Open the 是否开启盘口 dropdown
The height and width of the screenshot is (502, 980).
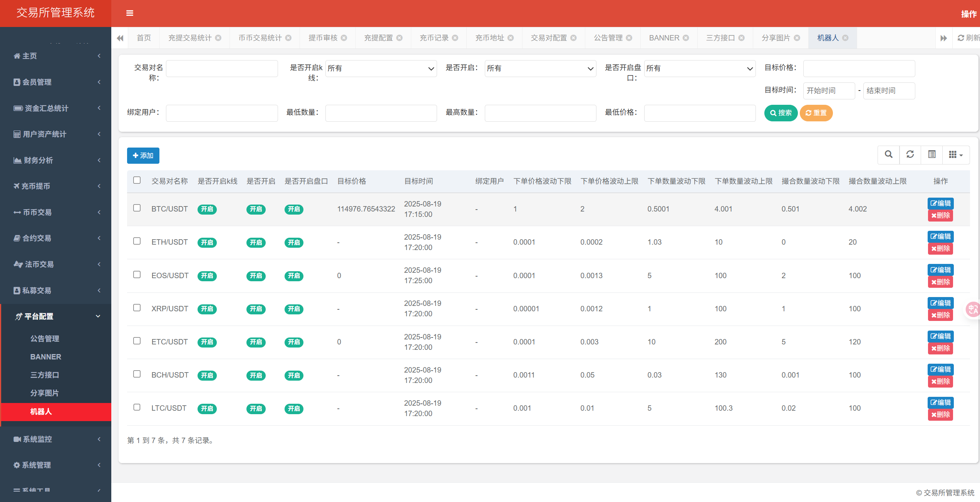coord(699,69)
